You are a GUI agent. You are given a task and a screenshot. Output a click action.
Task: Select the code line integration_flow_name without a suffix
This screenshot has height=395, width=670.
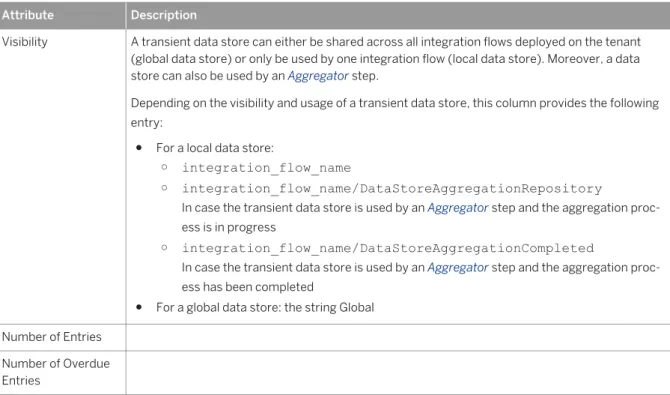pyautogui.click(x=267, y=168)
